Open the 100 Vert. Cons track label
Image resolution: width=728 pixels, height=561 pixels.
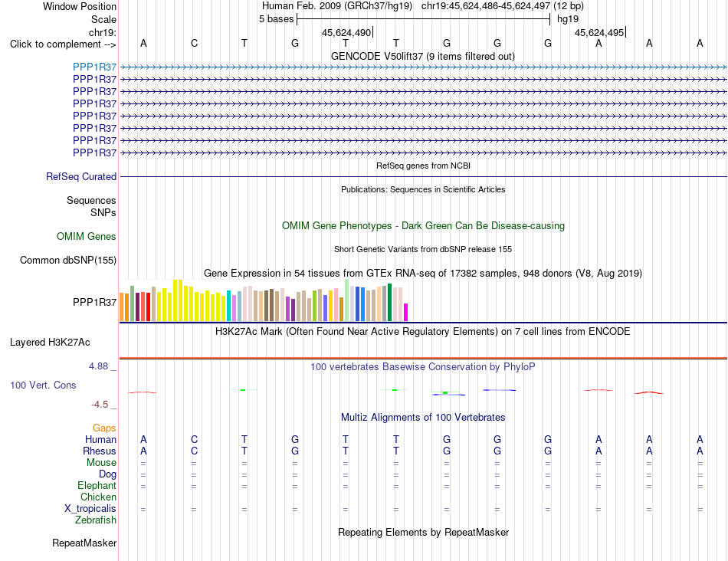point(43,385)
